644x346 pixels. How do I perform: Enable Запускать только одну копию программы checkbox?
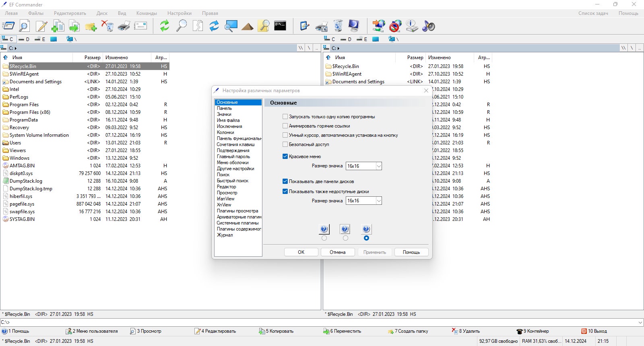(x=285, y=117)
